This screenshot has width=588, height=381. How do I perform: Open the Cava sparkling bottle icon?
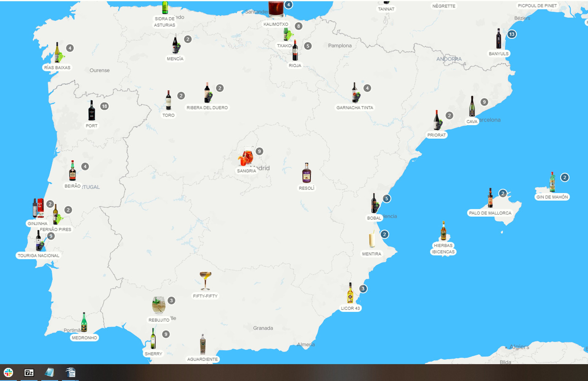tap(472, 106)
